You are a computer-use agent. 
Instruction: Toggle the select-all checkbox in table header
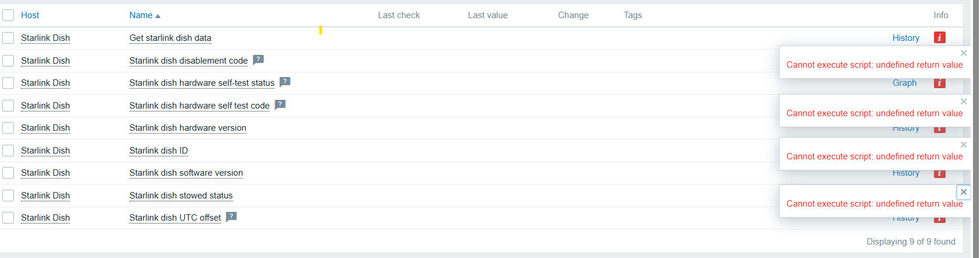tap(8, 15)
